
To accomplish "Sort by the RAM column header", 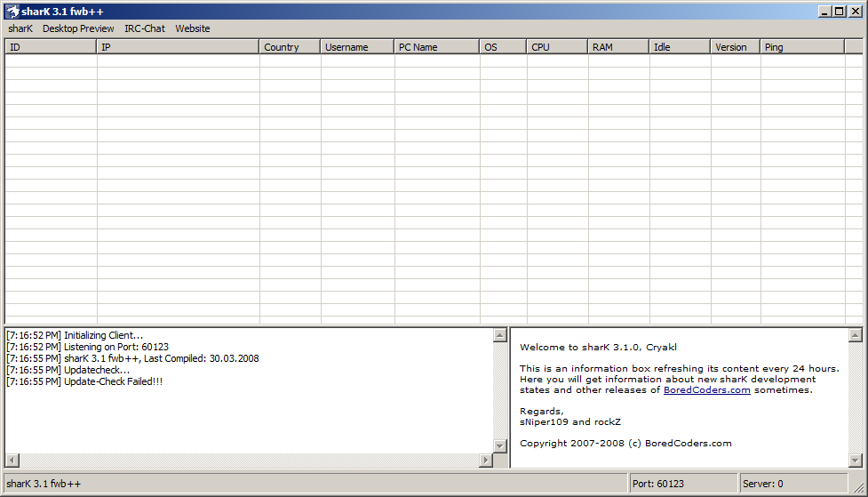I will pyautogui.click(x=618, y=47).
